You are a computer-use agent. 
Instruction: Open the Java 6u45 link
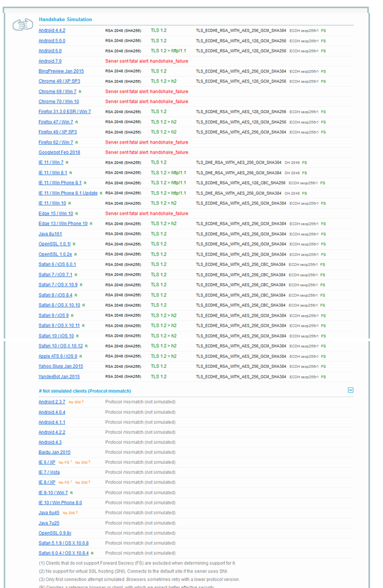(49, 513)
